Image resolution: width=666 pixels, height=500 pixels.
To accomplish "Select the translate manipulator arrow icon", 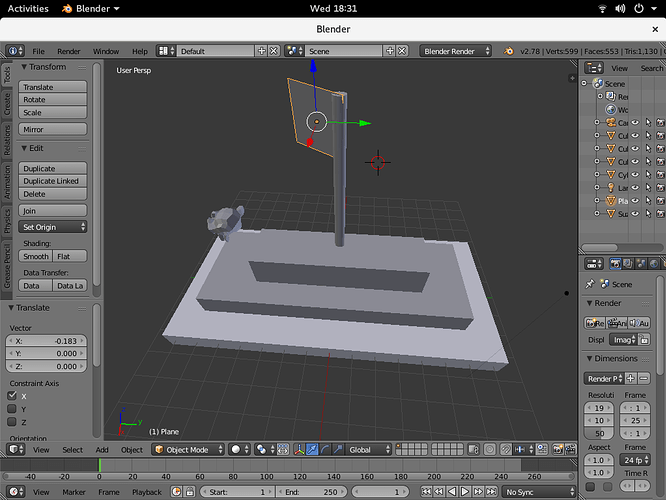I will [x=312, y=449].
